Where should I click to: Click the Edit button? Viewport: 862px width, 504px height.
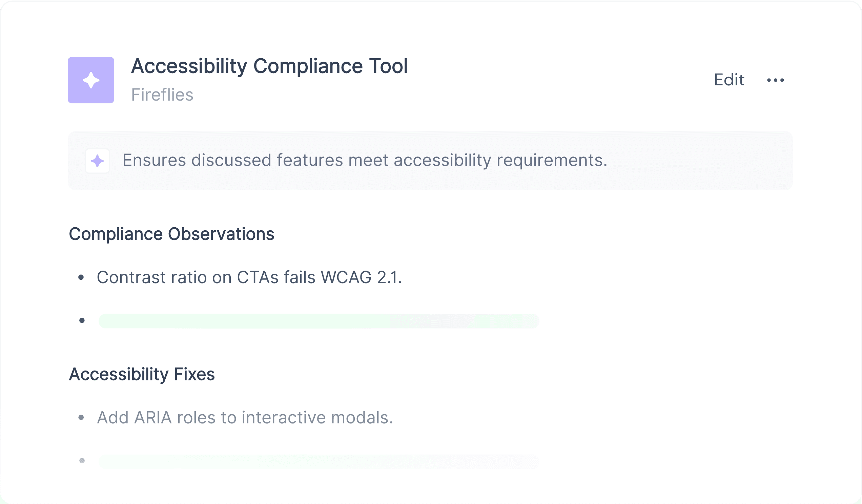pos(729,80)
